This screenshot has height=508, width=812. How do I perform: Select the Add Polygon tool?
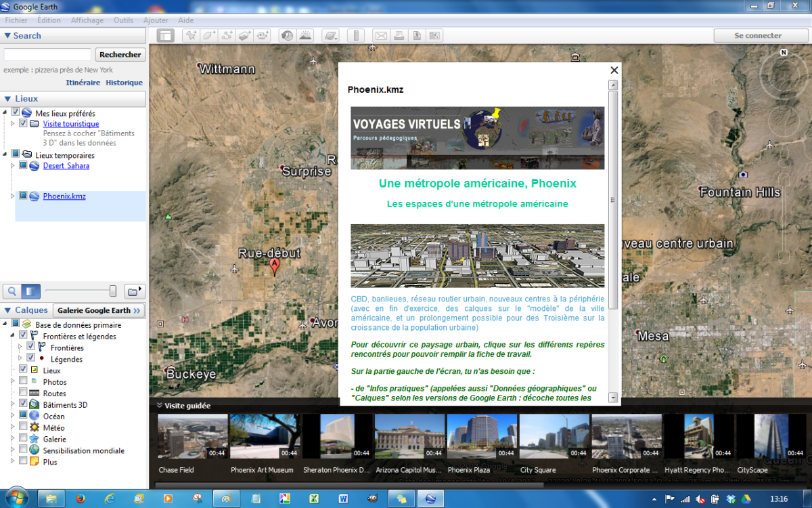pyautogui.click(x=209, y=35)
